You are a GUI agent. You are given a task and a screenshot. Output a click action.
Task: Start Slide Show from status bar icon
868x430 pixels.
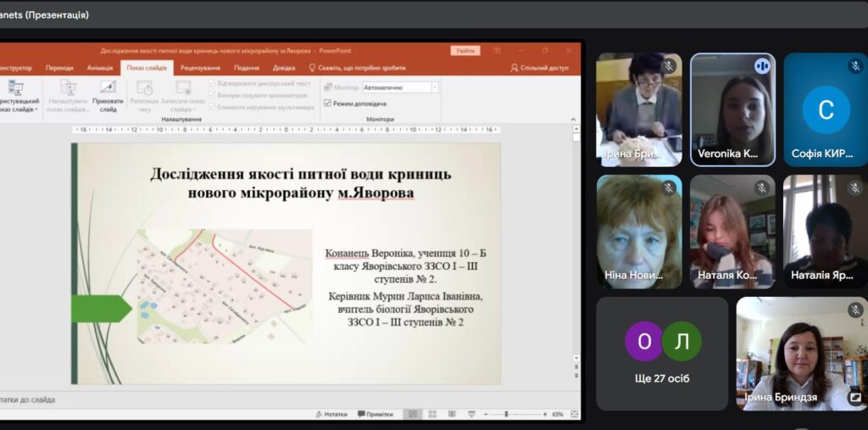(x=469, y=414)
